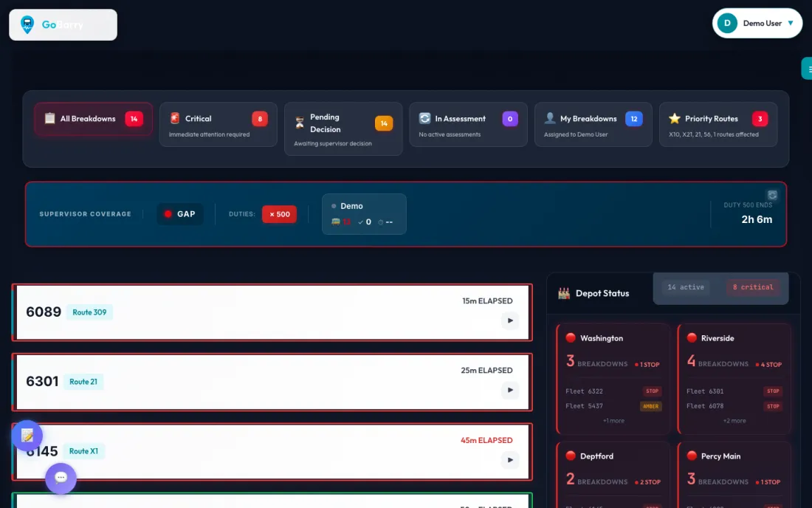This screenshot has width=812, height=508.
Task: Filter depots by 8 critical
Action: (x=753, y=287)
